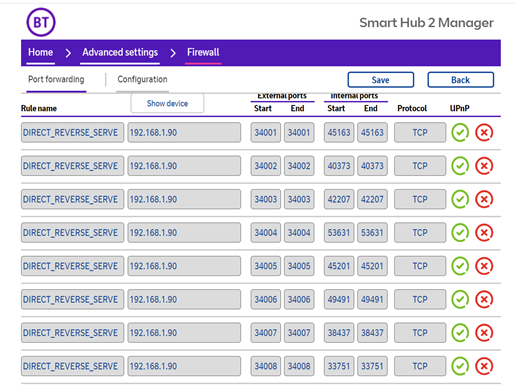Click internal start port 33751 field
This screenshot has width=515, height=389.
pyautogui.click(x=339, y=366)
